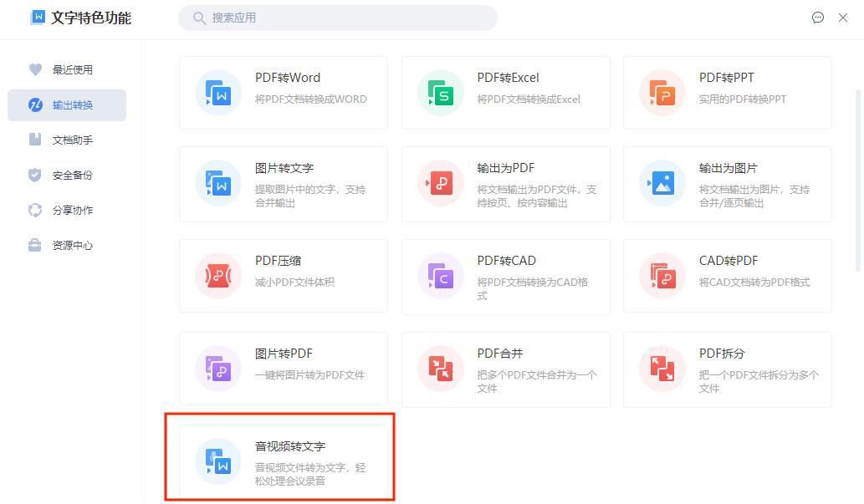Launch PDF转PPT by its title
The height and width of the screenshot is (504, 864).
click(726, 78)
